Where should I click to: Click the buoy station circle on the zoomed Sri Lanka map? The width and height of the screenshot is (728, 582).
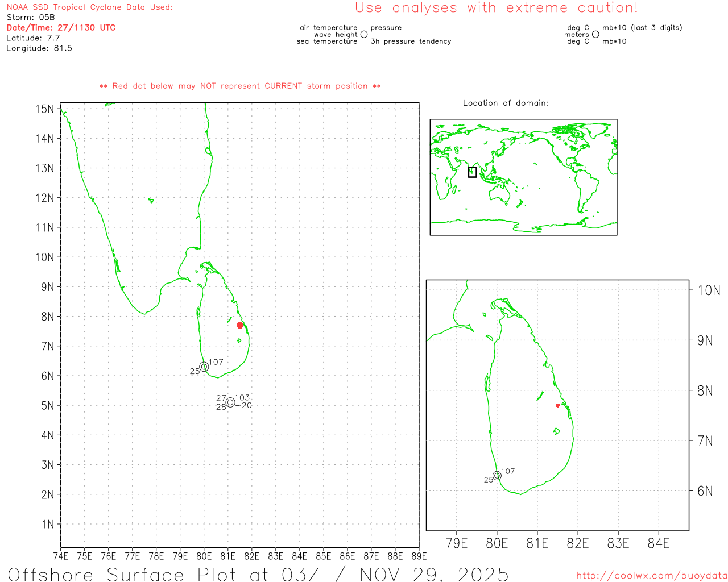click(x=497, y=476)
